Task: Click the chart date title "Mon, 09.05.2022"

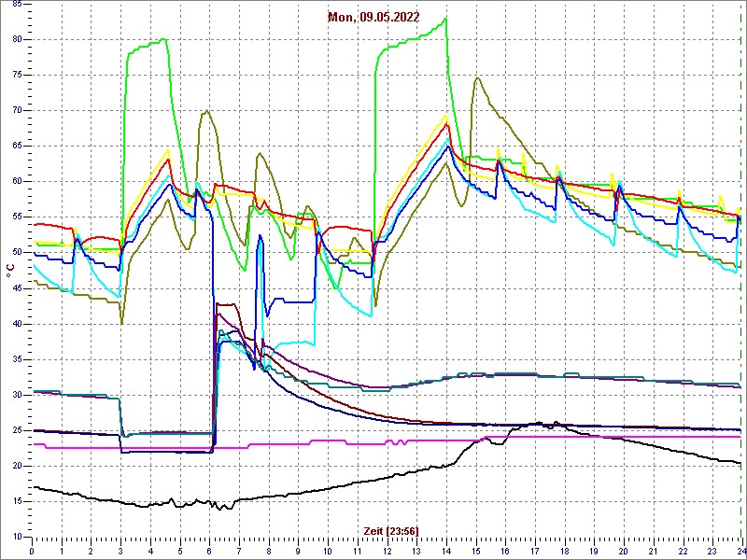Action: [x=373, y=18]
